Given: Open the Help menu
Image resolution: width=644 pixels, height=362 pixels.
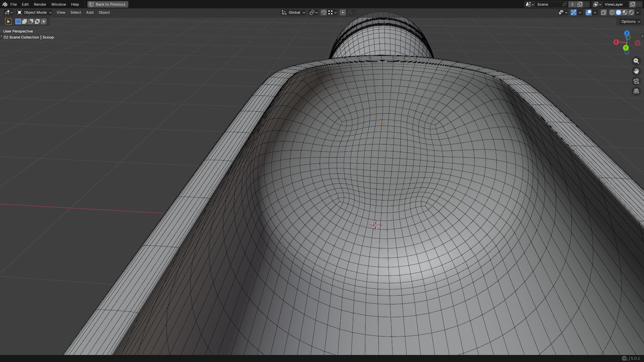Looking at the screenshot, I should pyautogui.click(x=75, y=4).
